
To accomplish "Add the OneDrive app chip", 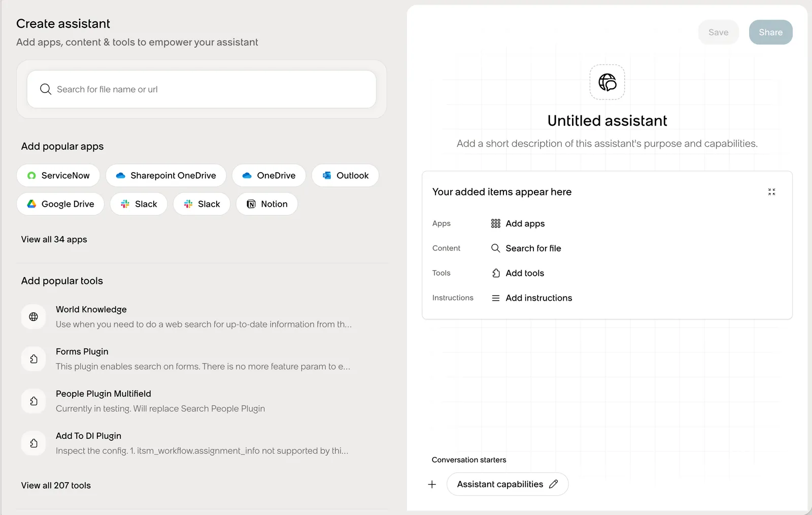I will [x=269, y=175].
